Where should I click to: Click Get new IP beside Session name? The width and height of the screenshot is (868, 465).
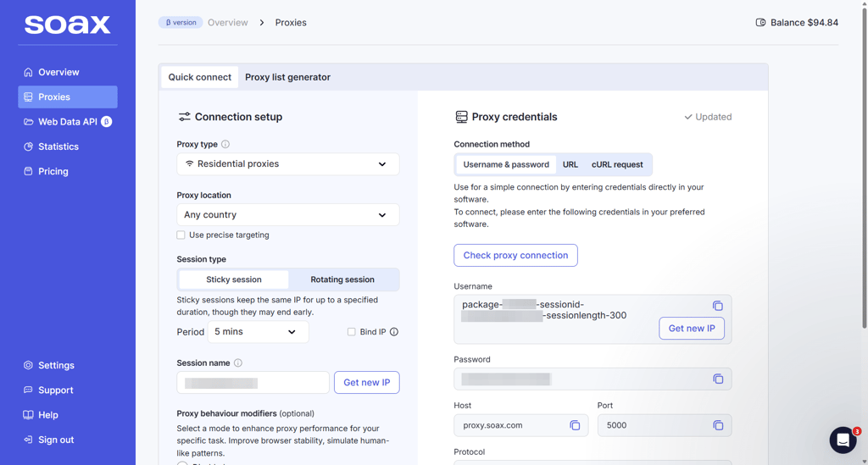366,383
